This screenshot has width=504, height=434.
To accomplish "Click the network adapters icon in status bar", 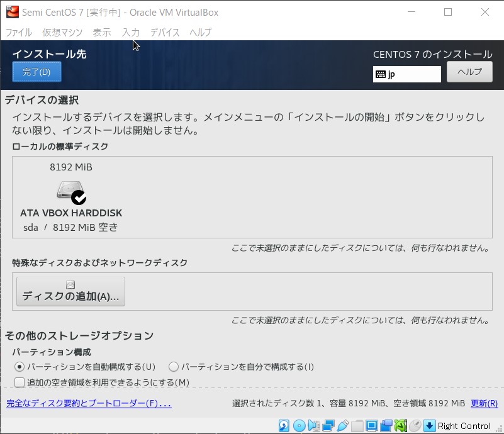I will [328, 426].
